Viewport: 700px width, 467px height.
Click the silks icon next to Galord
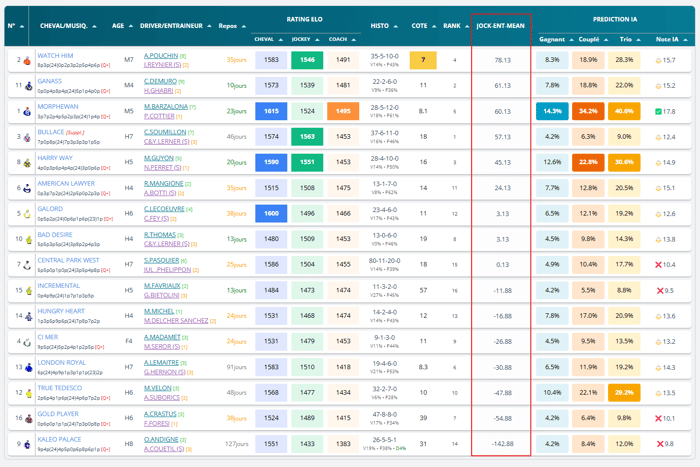pos(26,213)
